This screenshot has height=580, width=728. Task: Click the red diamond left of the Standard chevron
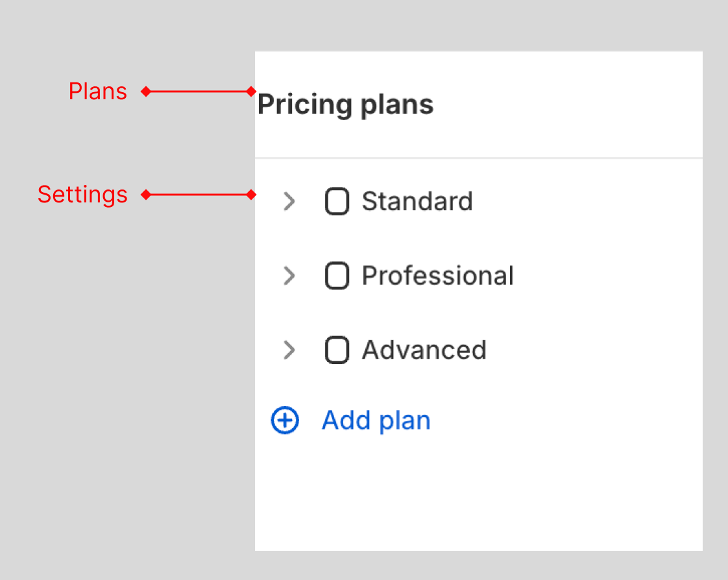pos(251,195)
